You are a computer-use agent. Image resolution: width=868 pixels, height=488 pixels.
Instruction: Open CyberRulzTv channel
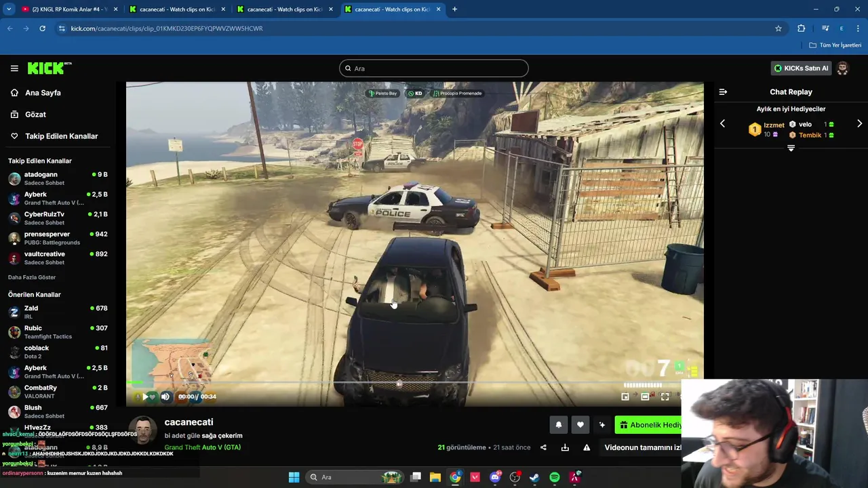click(x=58, y=218)
